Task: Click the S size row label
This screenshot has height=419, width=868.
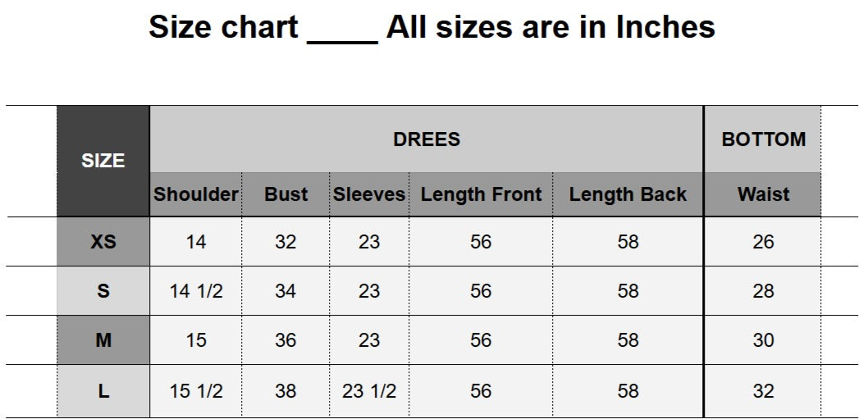Action: [103, 291]
